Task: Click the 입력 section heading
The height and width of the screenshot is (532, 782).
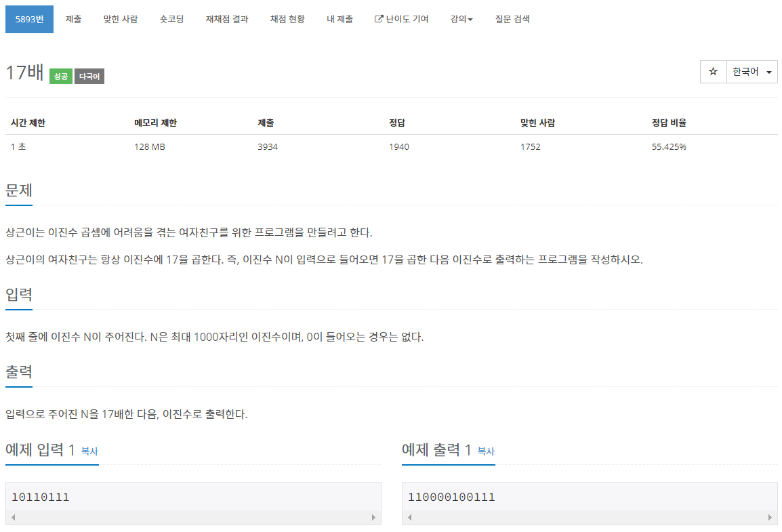Action: coord(19,295)
